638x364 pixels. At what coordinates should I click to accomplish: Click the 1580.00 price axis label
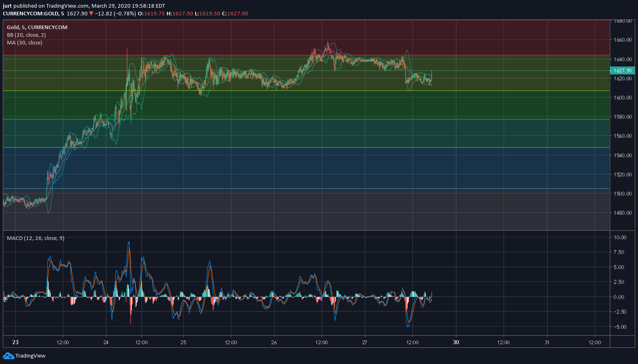pyautogui.click(x=623, y=117)
